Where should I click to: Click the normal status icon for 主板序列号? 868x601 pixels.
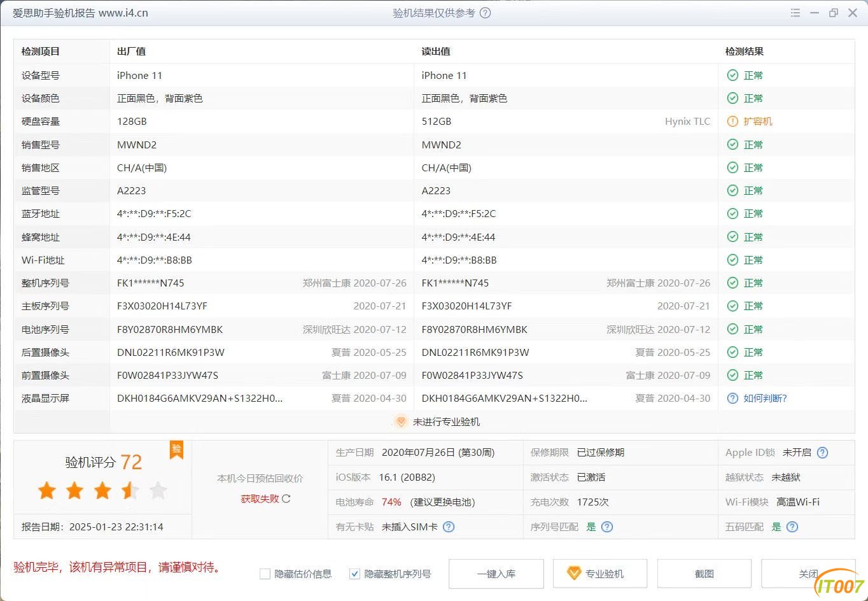click(x=732, y=306)
